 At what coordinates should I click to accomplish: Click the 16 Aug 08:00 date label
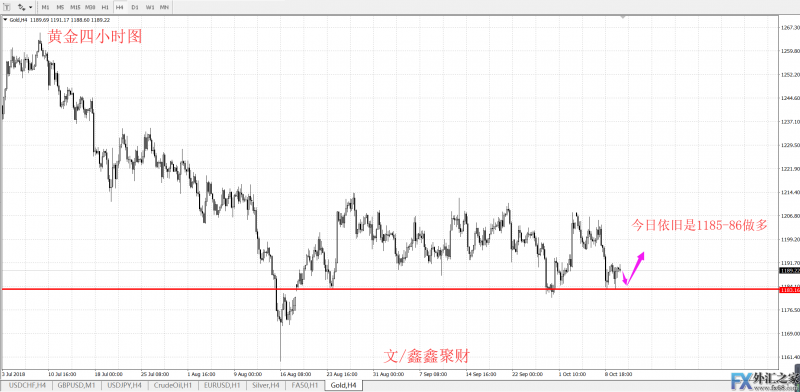pos(296,374)
